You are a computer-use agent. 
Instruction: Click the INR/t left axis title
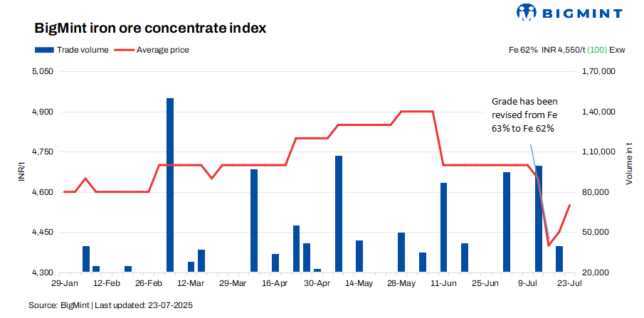coord(21,172)
